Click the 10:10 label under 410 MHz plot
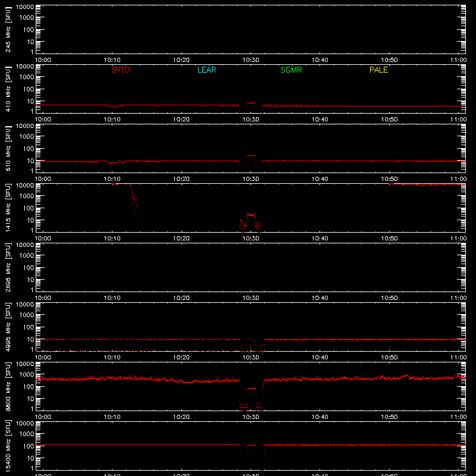This screenshot has width=476, height=476. tap(112, 120)
